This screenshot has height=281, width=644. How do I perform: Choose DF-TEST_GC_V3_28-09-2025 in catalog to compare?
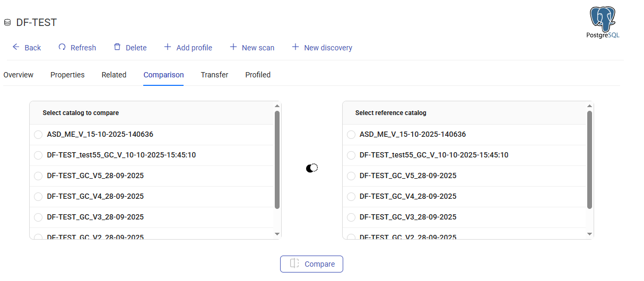coord(38,217)
